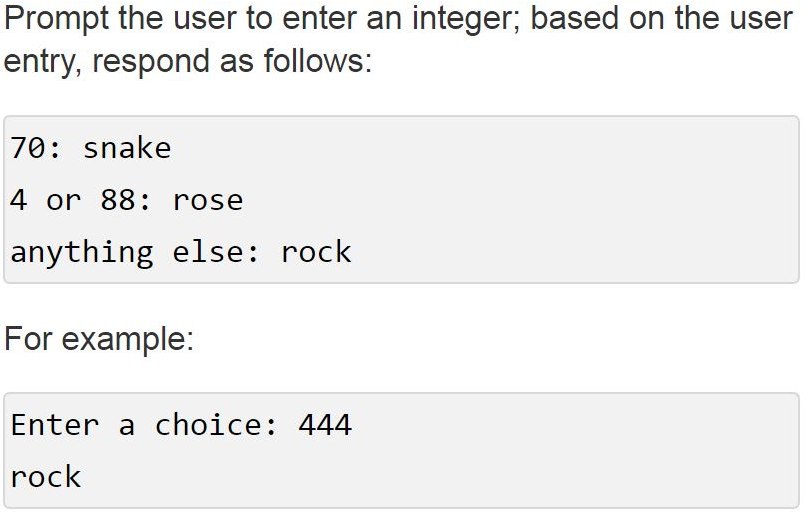This screenshot has height=518, width=806.
Task: Click the word "rose" in the code block
Action: click(208, 200)
